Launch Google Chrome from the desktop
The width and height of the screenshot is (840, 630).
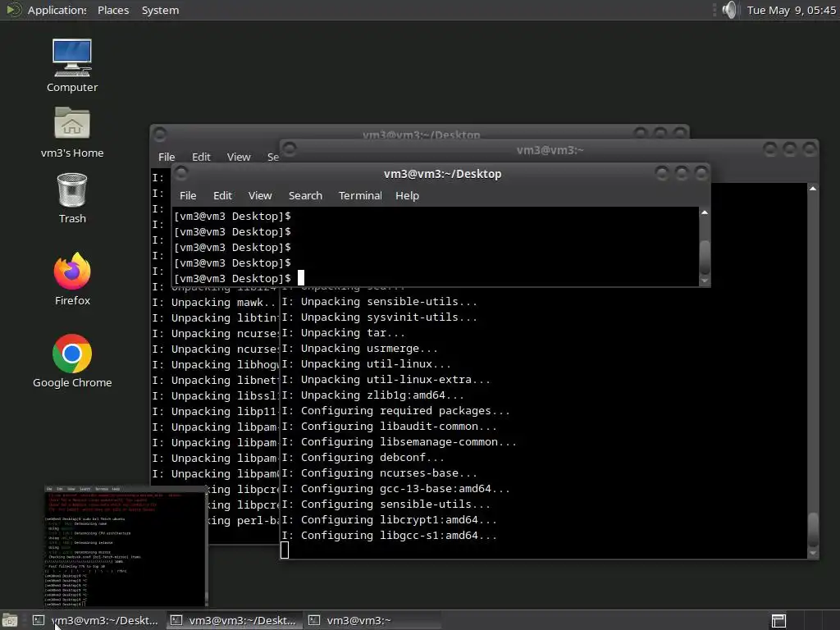(x=72, y=354)
